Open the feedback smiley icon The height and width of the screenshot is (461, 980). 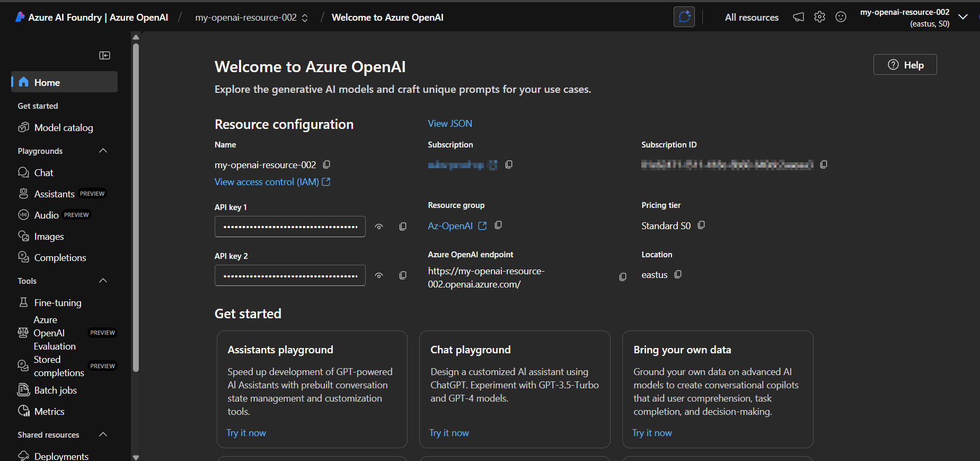pos(841,17)
